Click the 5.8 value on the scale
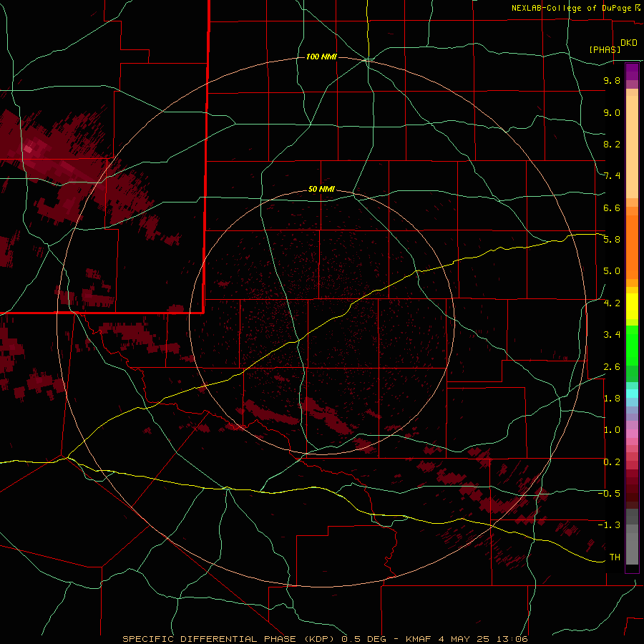Viewport: 644px width, 644px height. point(612,240)
